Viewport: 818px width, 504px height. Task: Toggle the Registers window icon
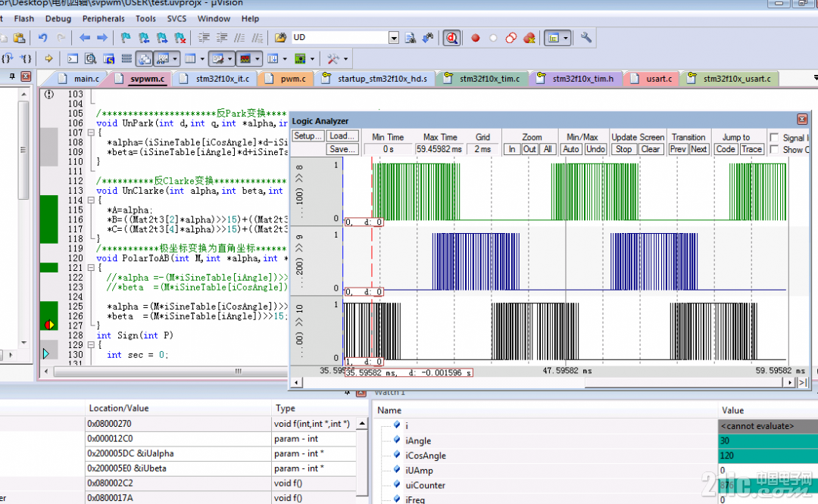click(126, 58)
